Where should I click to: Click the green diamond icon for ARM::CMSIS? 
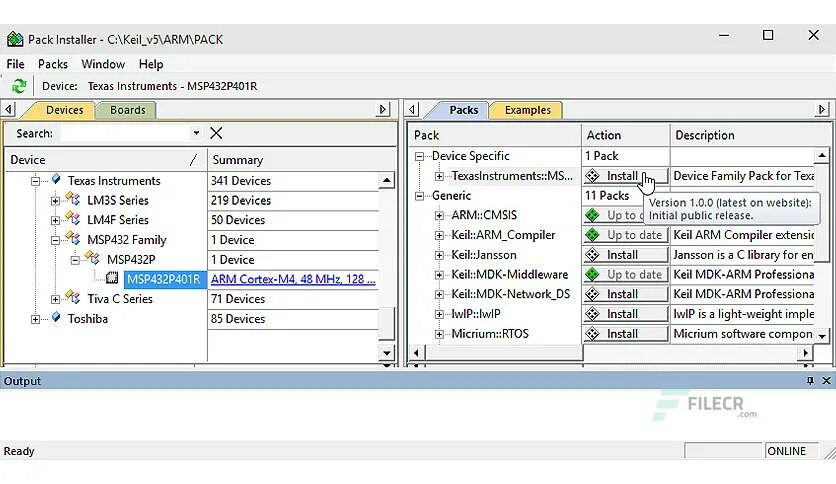(592, 215)
